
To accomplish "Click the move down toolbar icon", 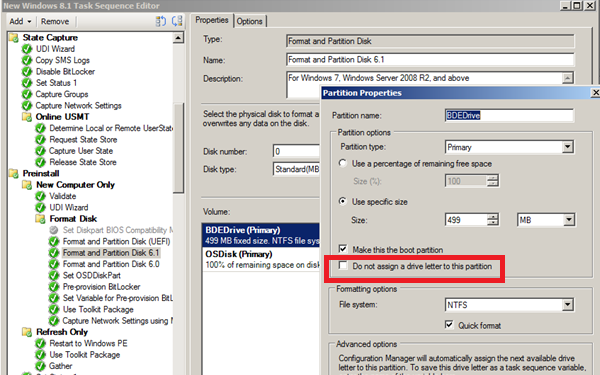I will tap(177, 21).
